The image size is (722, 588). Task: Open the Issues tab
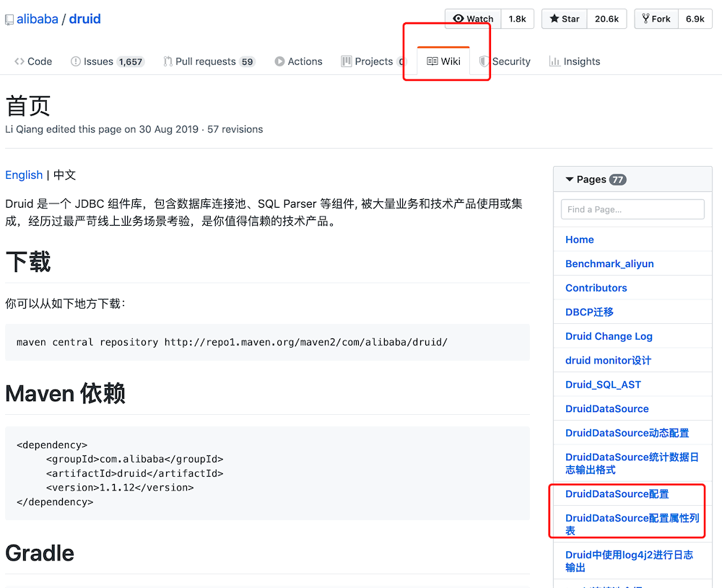(108, 61)
